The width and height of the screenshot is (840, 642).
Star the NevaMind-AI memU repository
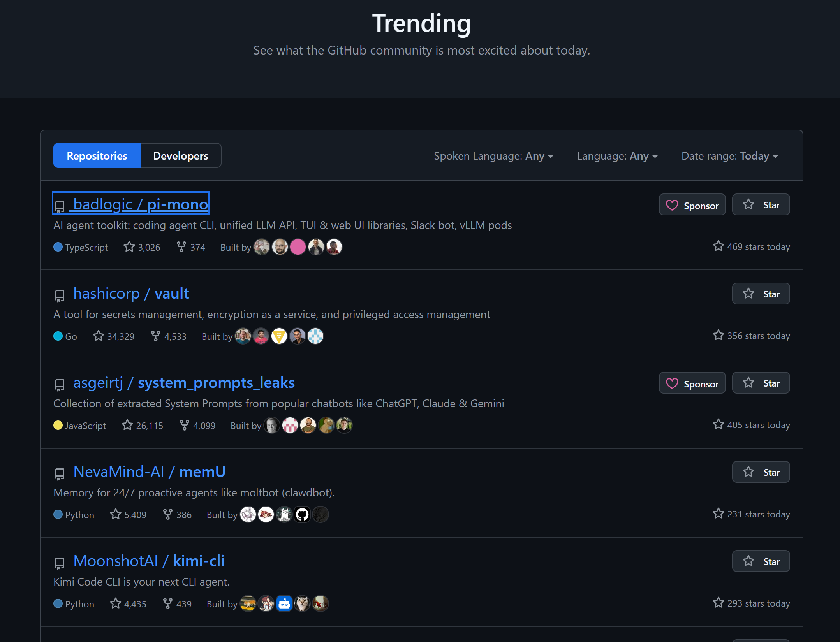[761, 472]
